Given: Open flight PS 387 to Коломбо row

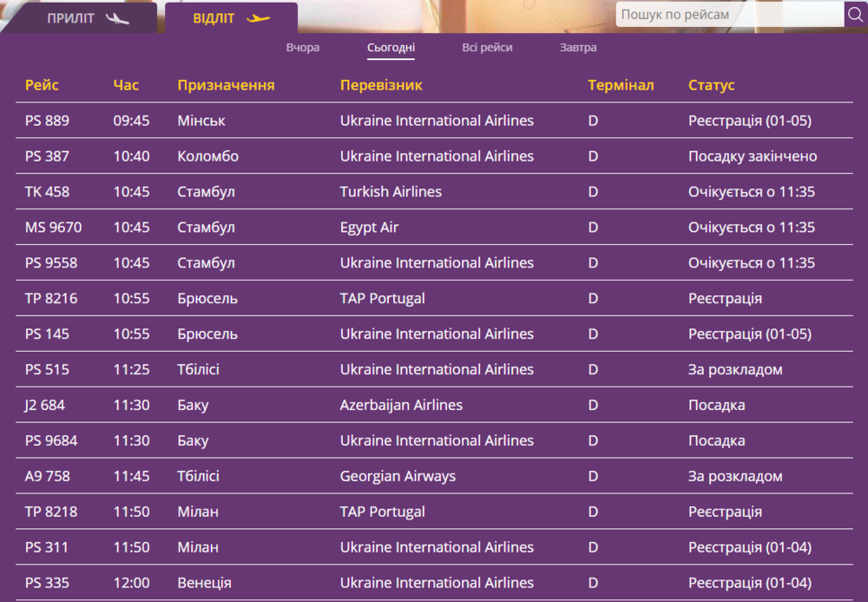Looking at the screenshot, I should click(47, 156).
